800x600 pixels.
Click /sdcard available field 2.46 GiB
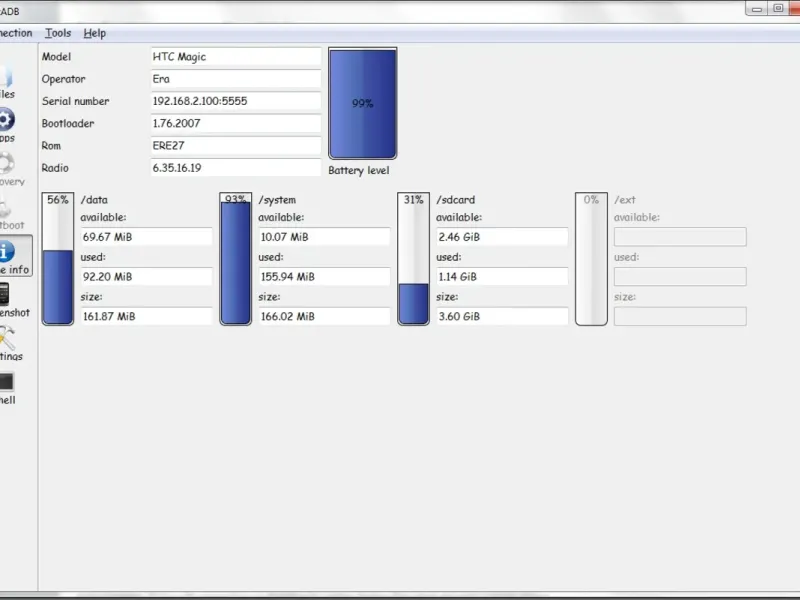click(502, 237)
